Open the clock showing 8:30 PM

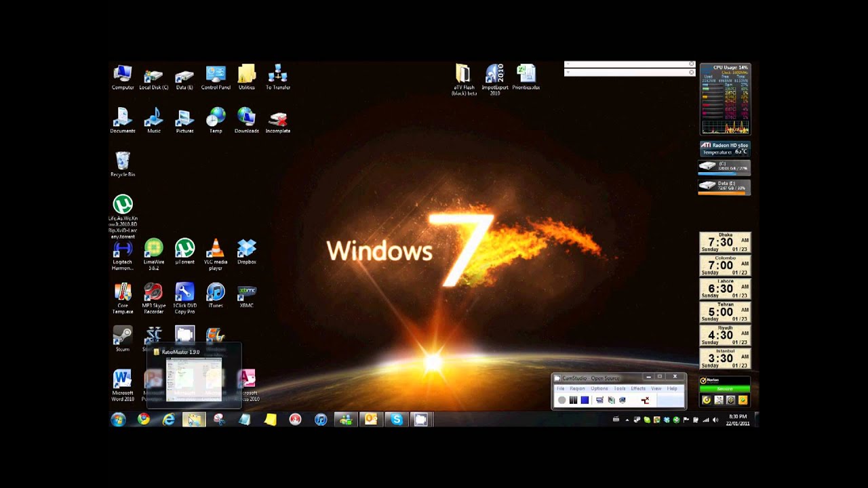(x=738, y=420)
